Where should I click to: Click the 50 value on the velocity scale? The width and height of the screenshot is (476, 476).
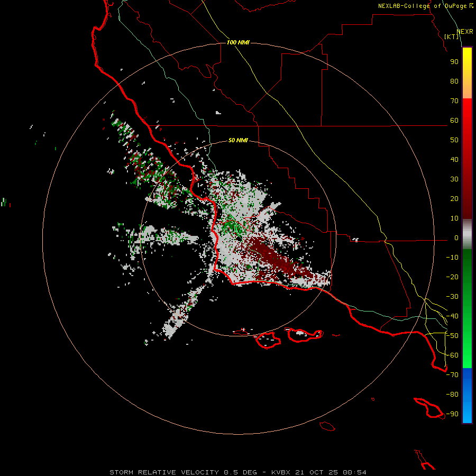click(454, 140)
